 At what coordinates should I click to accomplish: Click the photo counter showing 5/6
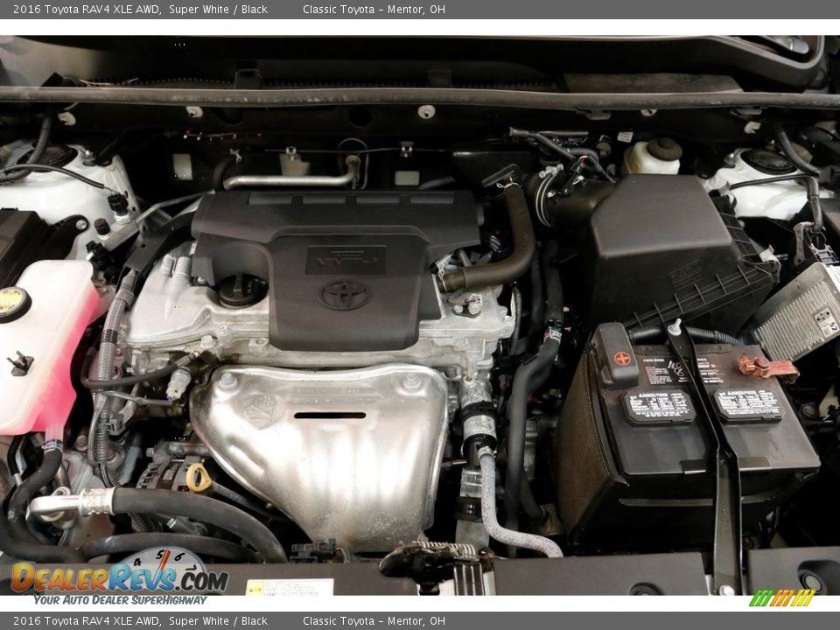[x=166, y=555]
